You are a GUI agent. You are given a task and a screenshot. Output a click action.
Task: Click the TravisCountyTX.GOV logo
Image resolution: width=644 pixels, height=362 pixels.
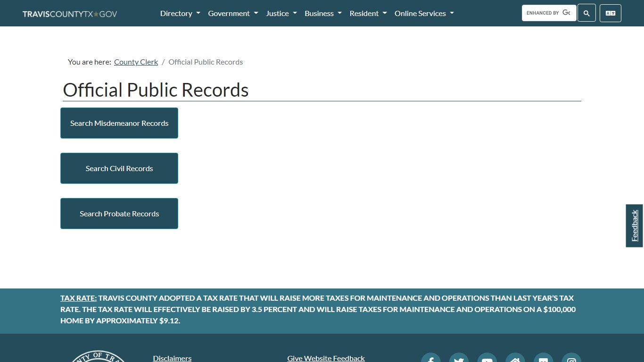coord(69,13)
